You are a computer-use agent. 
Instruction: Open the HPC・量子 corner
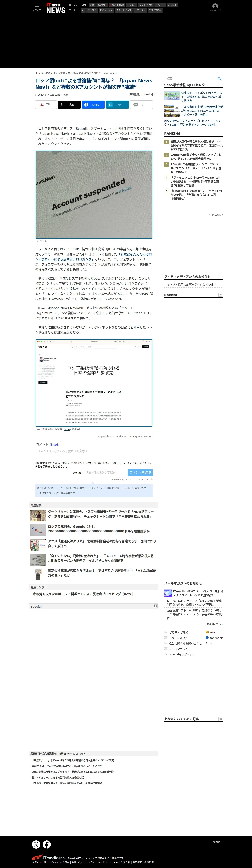coord(140,10)
